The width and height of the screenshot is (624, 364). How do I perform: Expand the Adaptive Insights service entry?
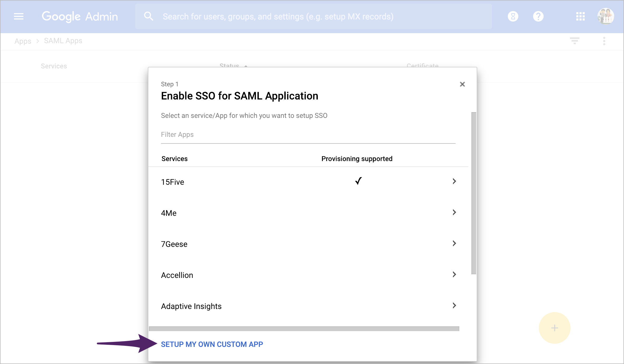click(x=454, y=306)
